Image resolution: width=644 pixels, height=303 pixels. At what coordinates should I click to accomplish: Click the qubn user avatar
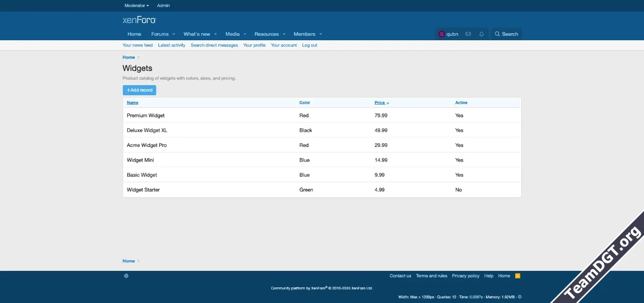(x=442, y=34)
